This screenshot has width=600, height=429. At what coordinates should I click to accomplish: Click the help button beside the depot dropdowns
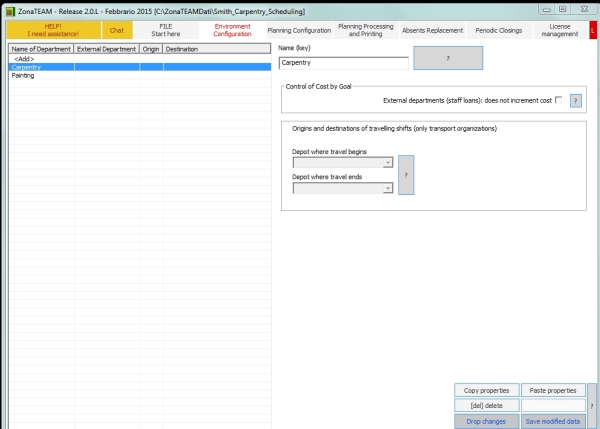[x=406, y=175]
